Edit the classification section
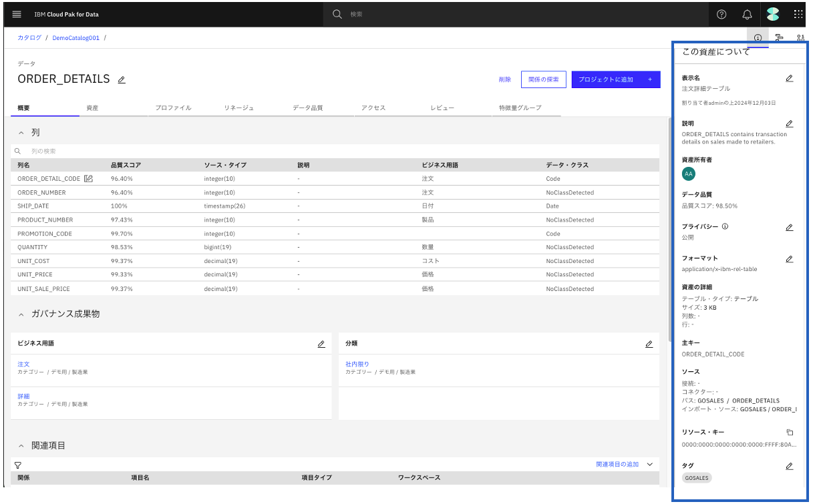This screenshot has height=504, width=815. point(649,344)
